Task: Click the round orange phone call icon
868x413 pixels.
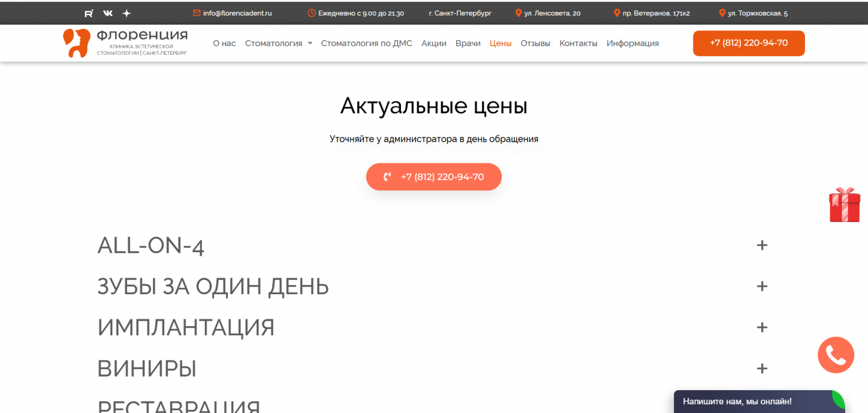Action: [x=836, y=355]
